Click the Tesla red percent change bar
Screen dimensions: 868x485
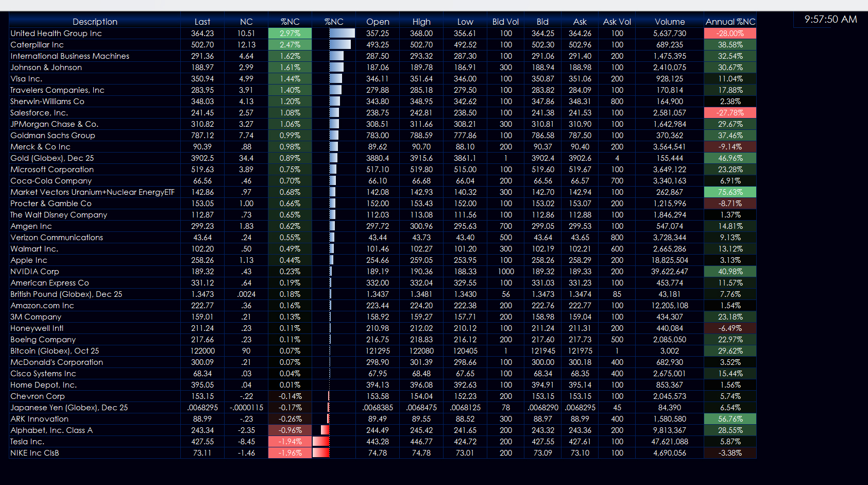(321, 442)
